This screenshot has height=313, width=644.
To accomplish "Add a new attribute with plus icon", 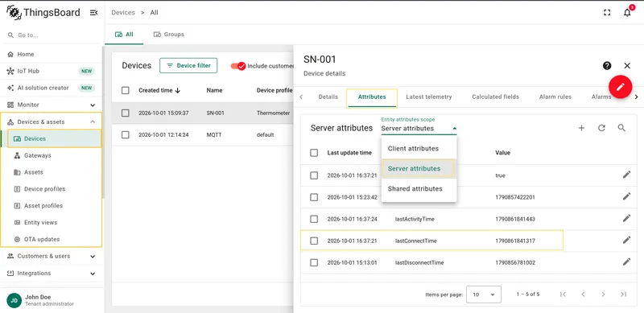I will pyautogui.click(x=581, y=128).
